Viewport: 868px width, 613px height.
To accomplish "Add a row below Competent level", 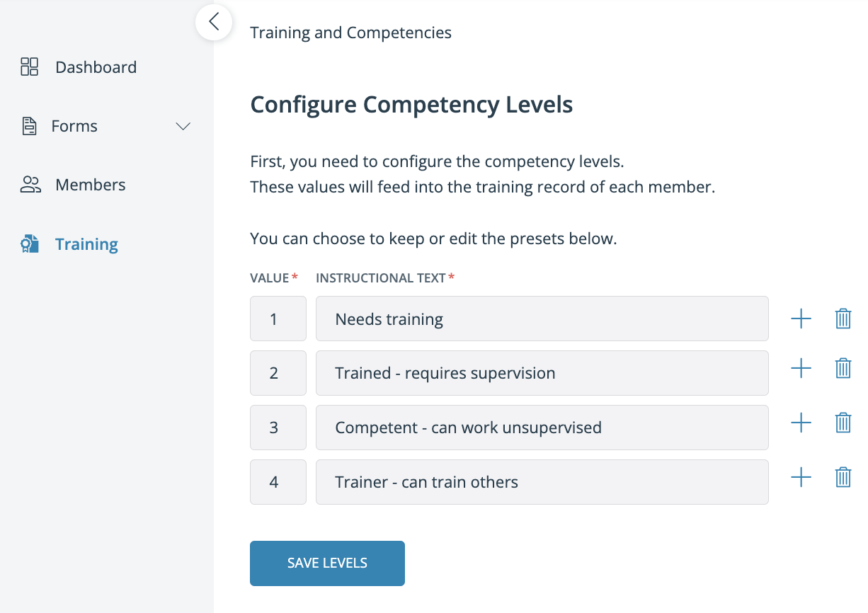I will (801, 423).
